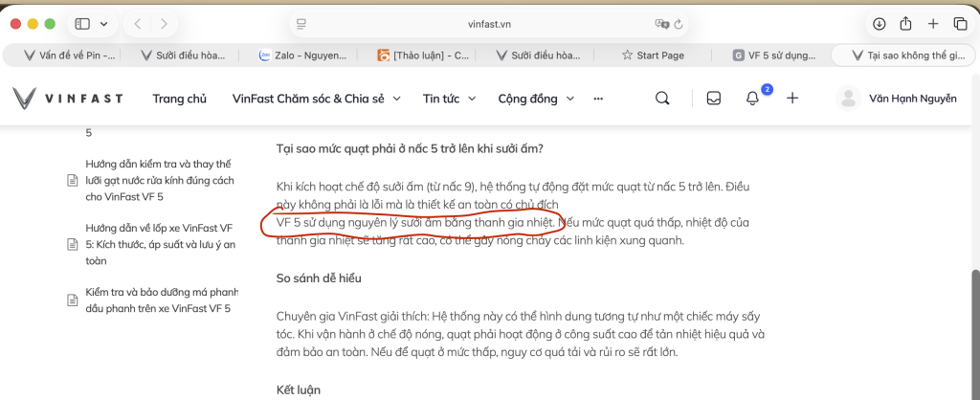Click the translate icon in address bar
The width and height of the screenshot is (980, 400).
(x=661, y=24)
